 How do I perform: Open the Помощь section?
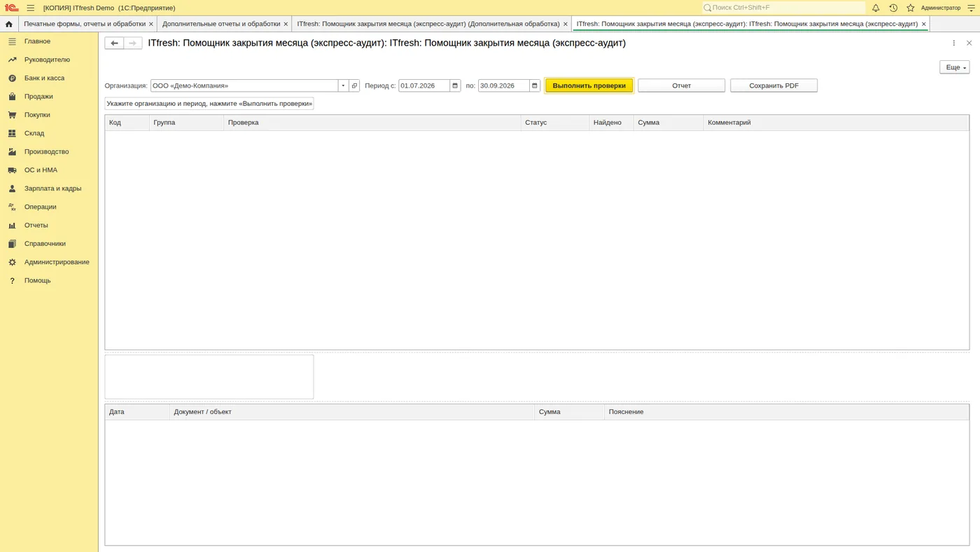pos(37,280)
